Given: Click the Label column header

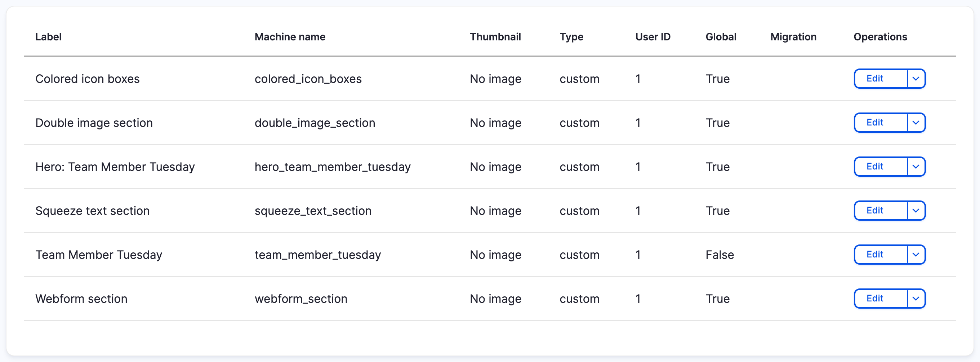Looking at the screenshot, I should tap(48, 37).
